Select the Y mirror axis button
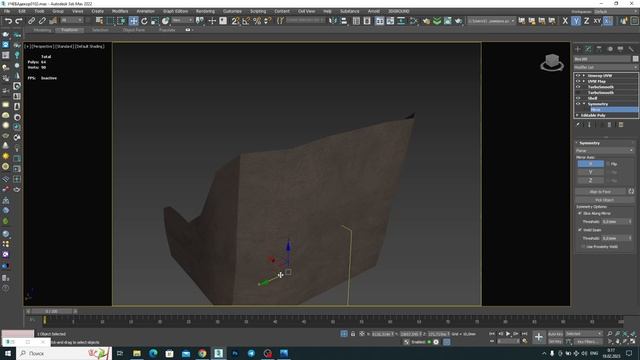The image size is (640, 360). [590, 172]
